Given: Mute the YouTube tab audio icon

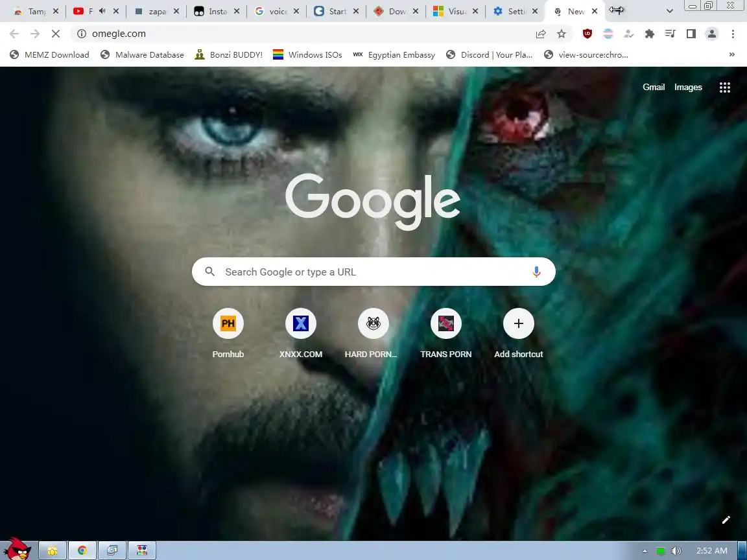Looking at the screenshot, I should click(x=102, y=11).
